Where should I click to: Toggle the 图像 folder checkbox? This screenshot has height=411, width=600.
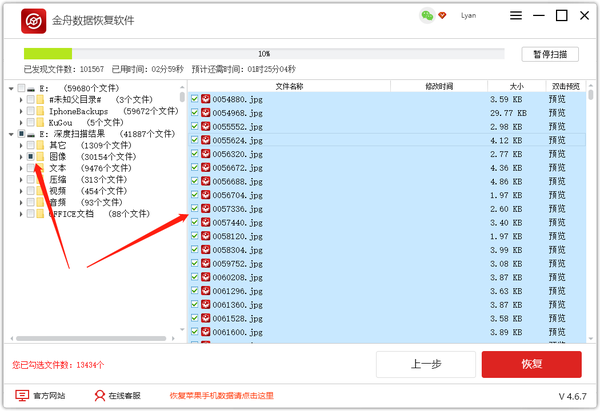(30, 157)
